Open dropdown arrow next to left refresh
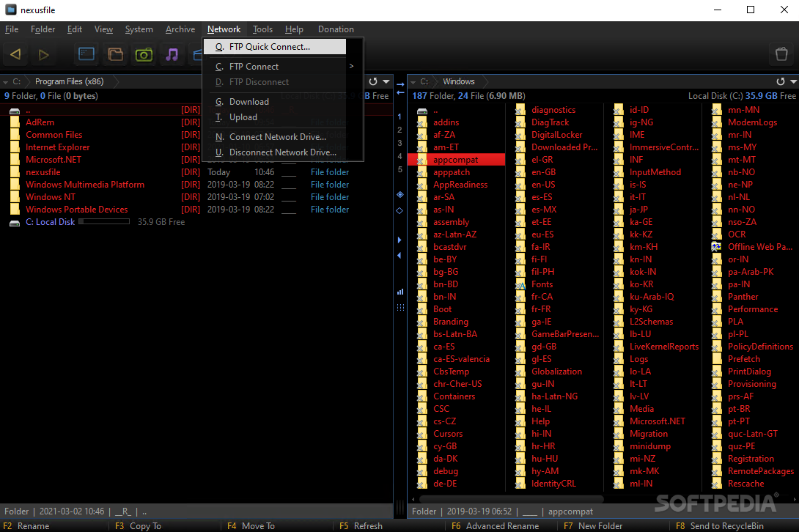Viewport: 799px width, 532px height. point(386,81)
